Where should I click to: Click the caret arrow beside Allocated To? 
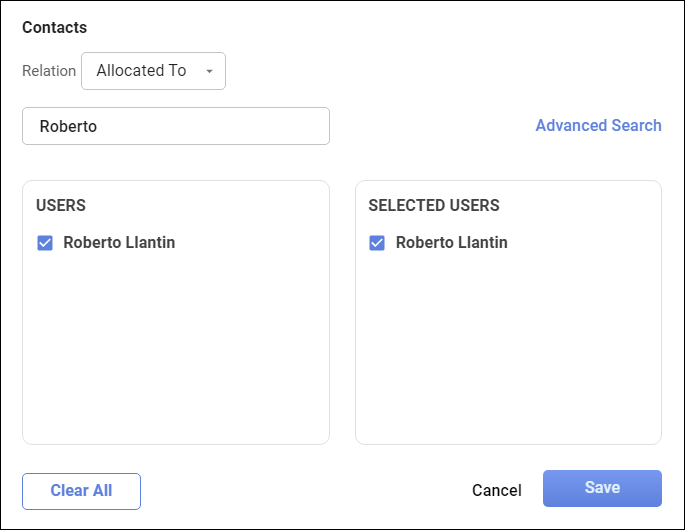(x=209, y=72)
